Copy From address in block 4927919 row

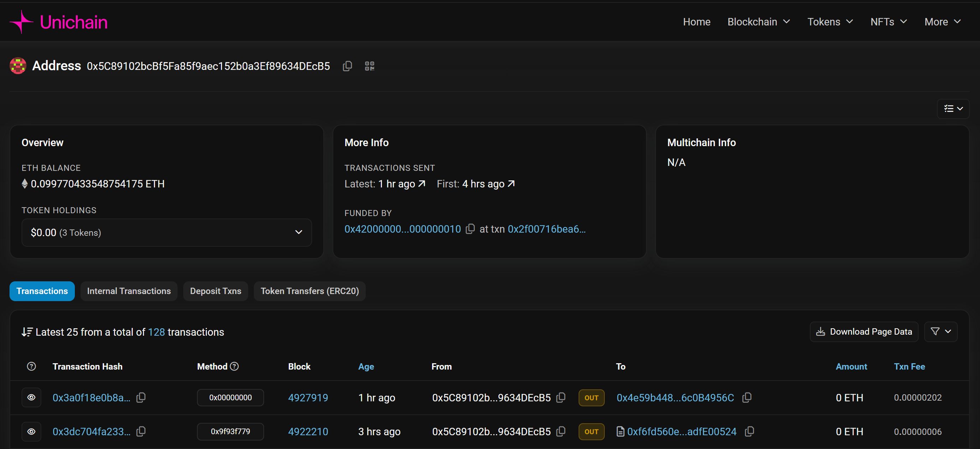(x=561, y=397)
